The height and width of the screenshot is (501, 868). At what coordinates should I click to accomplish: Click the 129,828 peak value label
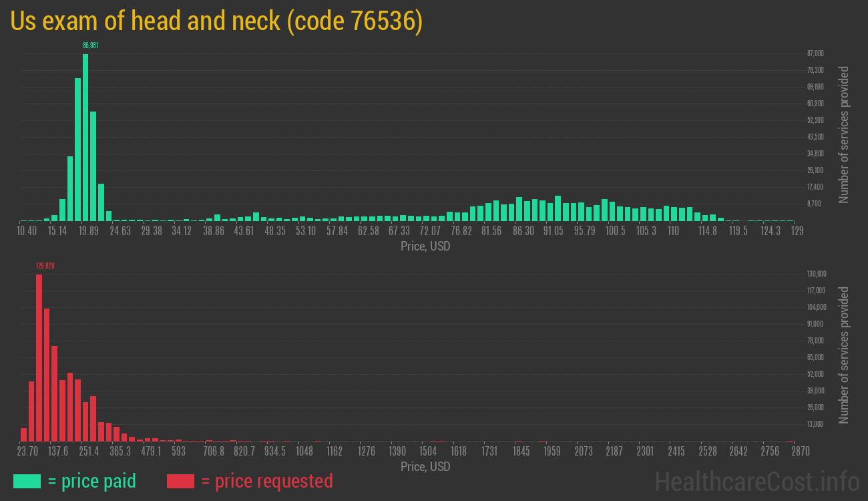[45, 266]
